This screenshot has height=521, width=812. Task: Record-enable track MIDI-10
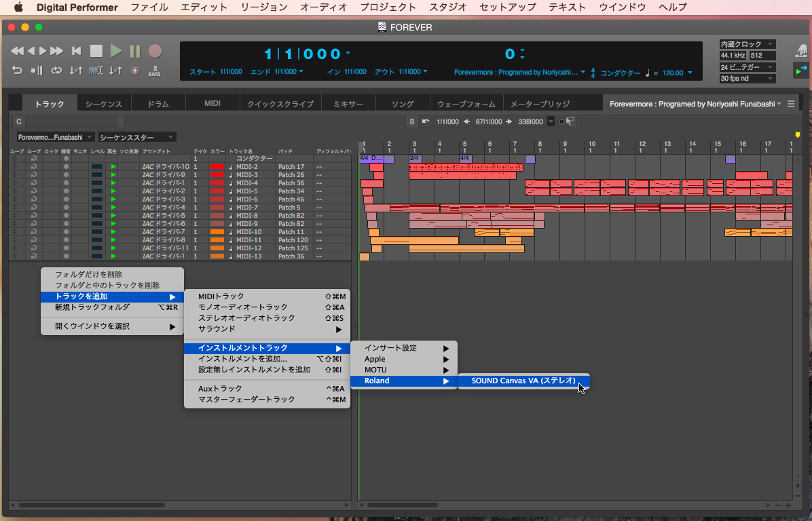pos(66,232)
